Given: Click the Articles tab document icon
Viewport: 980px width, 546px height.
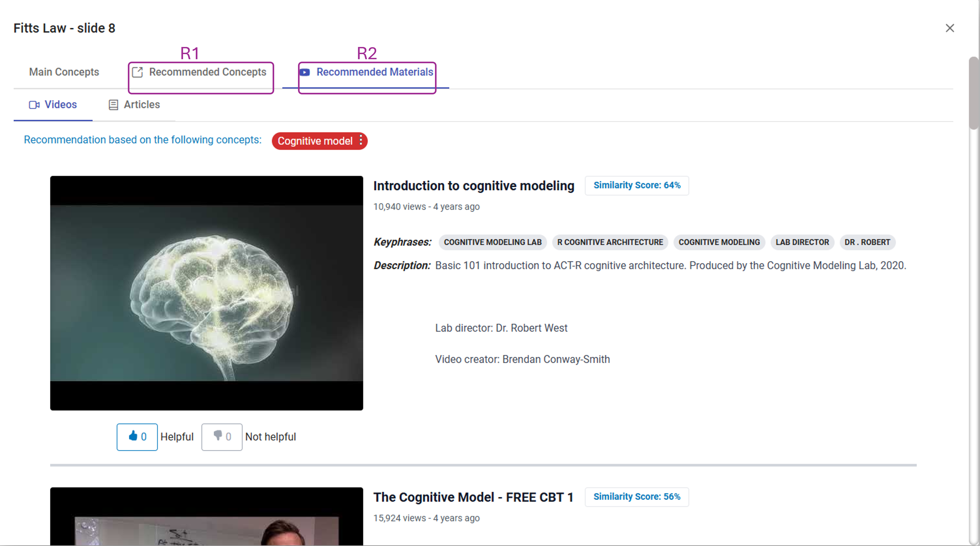Looking at the screenshot, I should coord(113,105).
